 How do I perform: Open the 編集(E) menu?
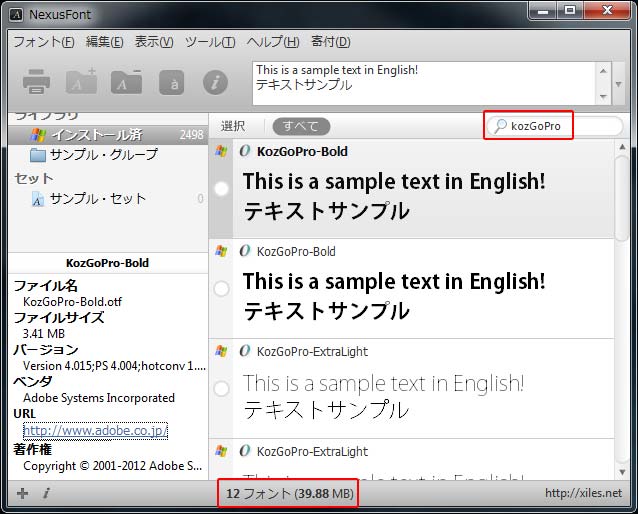click(x=105, y=42)
